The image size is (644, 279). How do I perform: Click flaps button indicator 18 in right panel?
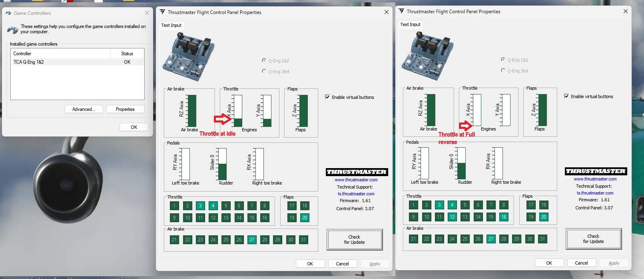tap(544, 205)
